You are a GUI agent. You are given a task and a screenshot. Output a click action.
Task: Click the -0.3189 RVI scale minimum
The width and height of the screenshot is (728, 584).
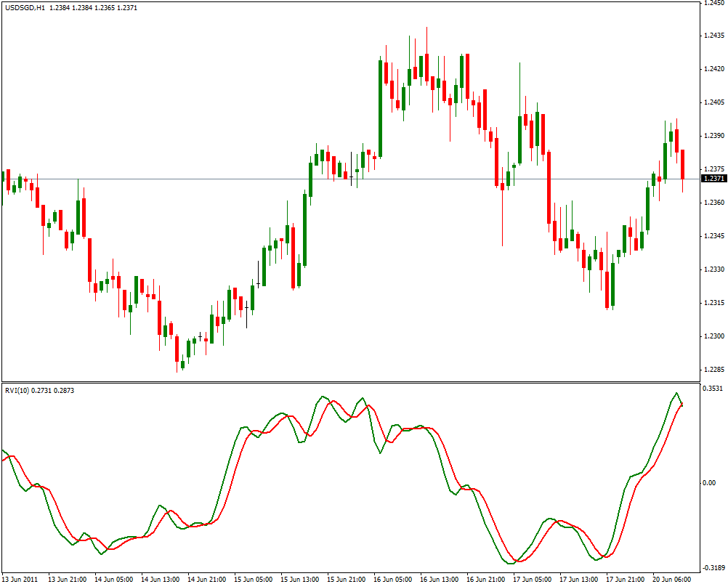coord(713,568)
